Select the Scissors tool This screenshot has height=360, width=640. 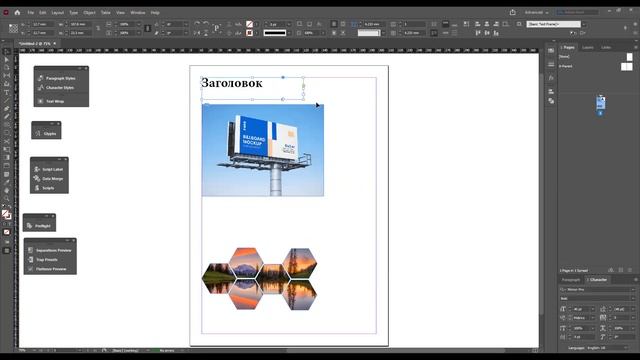click(x=7, y=141)
